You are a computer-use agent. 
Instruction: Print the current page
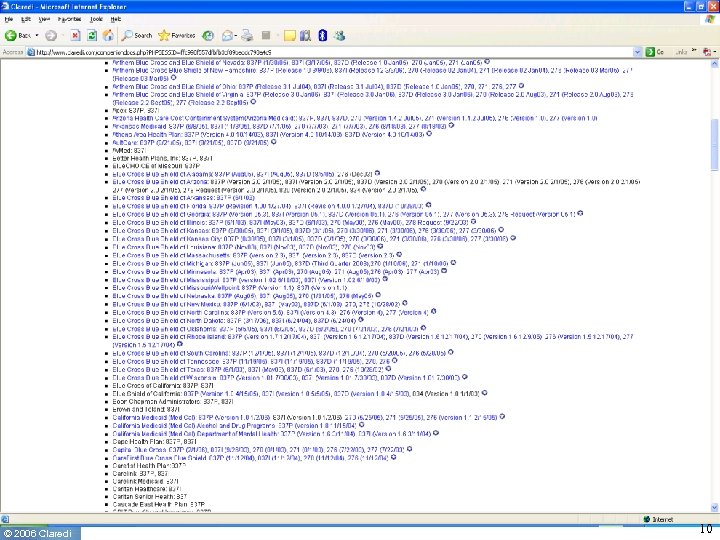[x=247, y=35]
